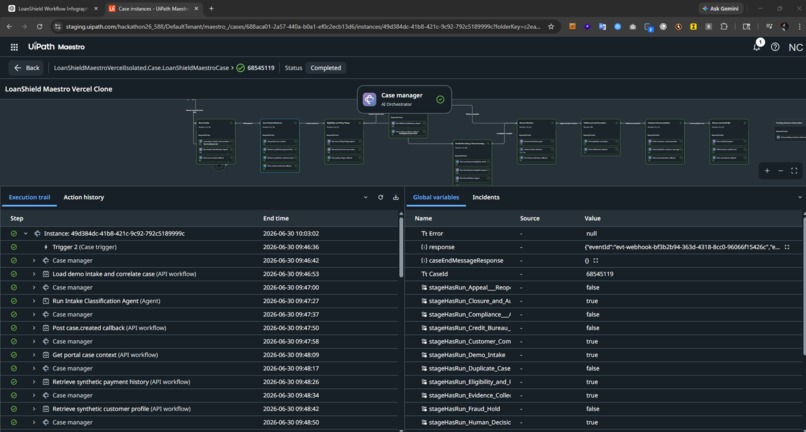Click the Case manager AI Orchestrator icon
The width and height of the screenshot is (806, 432).
click(369, 99)
